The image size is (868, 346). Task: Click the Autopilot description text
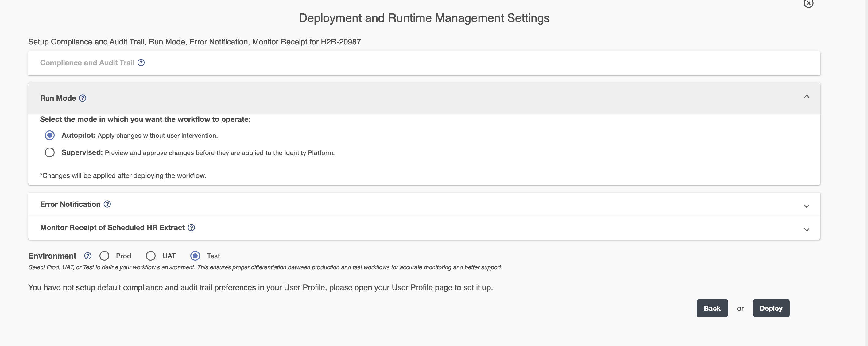point(158,136)
